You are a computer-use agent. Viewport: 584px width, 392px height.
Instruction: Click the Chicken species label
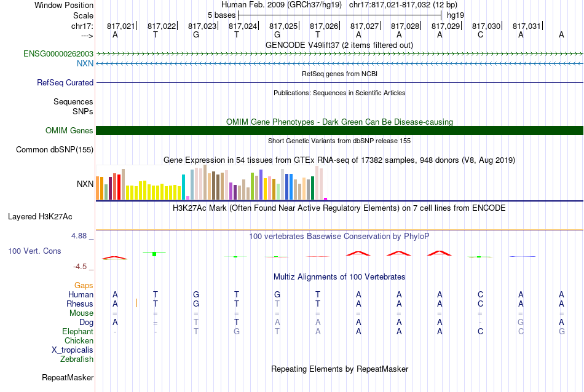[x=79, y=340]
